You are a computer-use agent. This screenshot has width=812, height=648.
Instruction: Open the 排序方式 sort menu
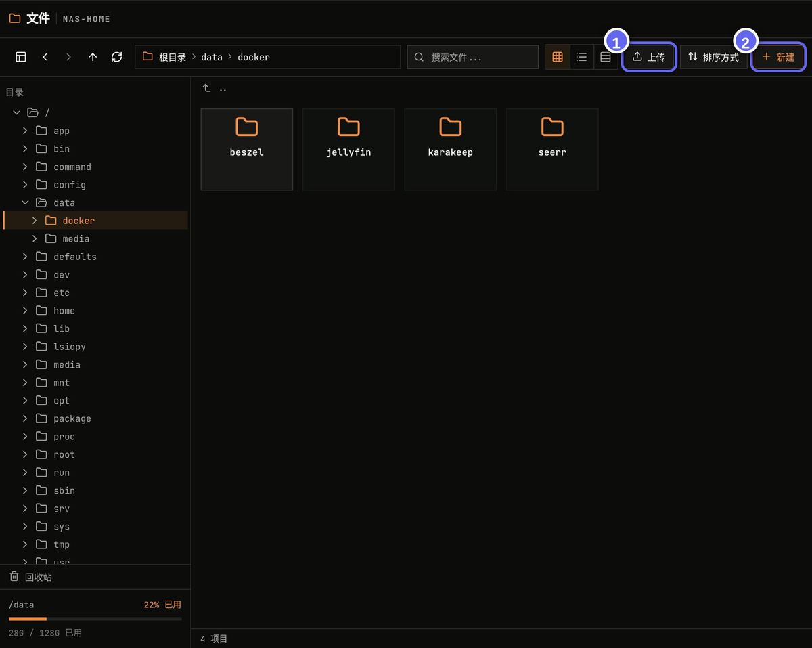(x=714, y=57)
